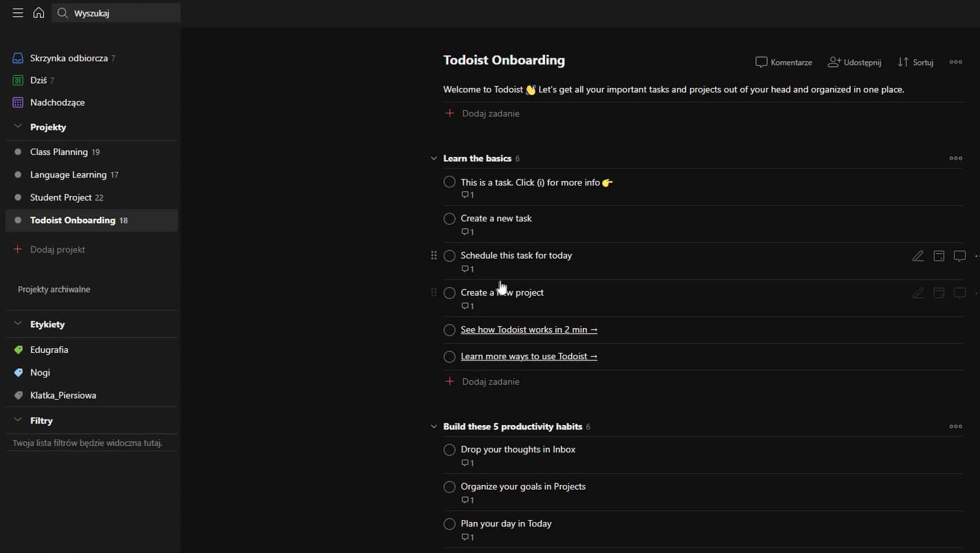The height and width of the screenshot is (553, 980).
Task: Open Komentarze for the project
Action: pos(783,62)
